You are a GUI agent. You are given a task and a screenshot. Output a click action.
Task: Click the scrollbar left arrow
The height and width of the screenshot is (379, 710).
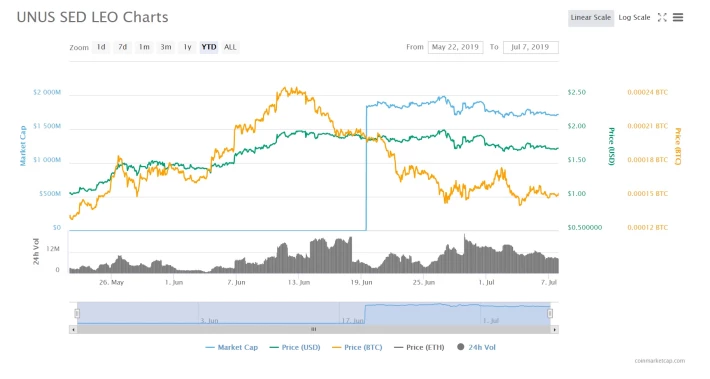[73, 330]
